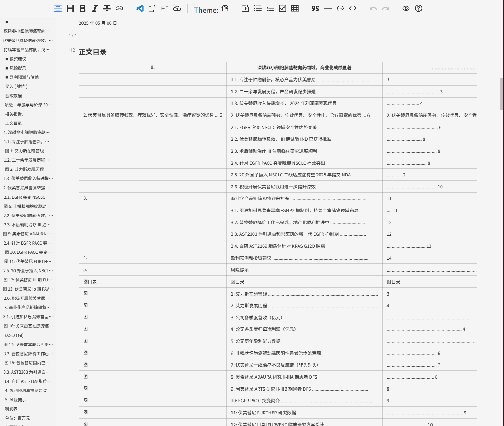Insert an ordered list
The height and width of the screenshot is (426, 504).
[270, 8]
